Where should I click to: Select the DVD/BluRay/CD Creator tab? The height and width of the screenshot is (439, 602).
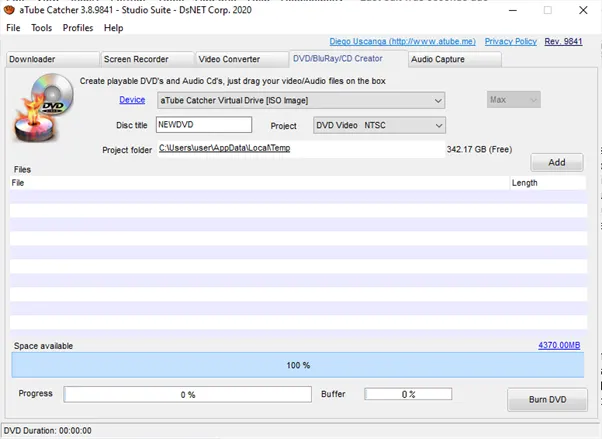(349, 59)
